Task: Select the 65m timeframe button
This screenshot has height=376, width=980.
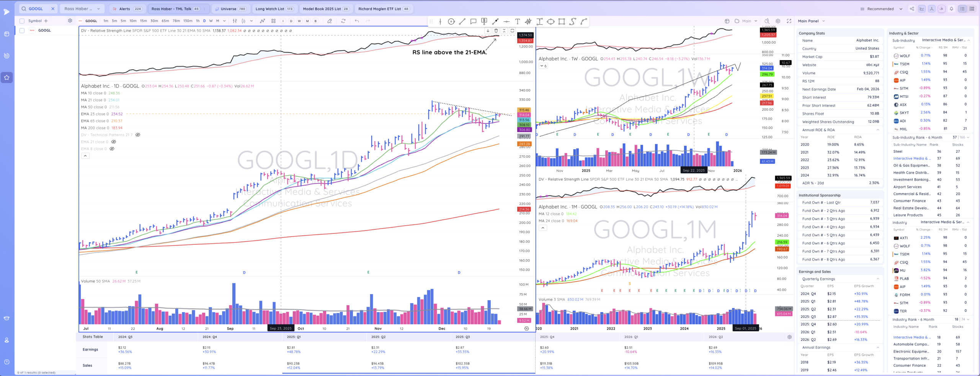Action: click(165, 21)
